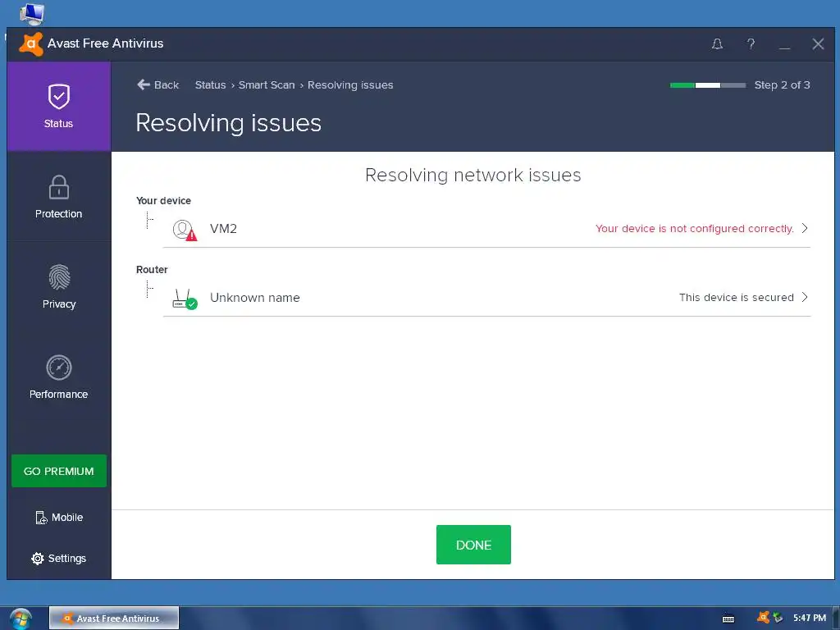The height and width of the screenshot is (630, 840).
Task: Click the Status breadcrumb
Action: coord(210,84)
